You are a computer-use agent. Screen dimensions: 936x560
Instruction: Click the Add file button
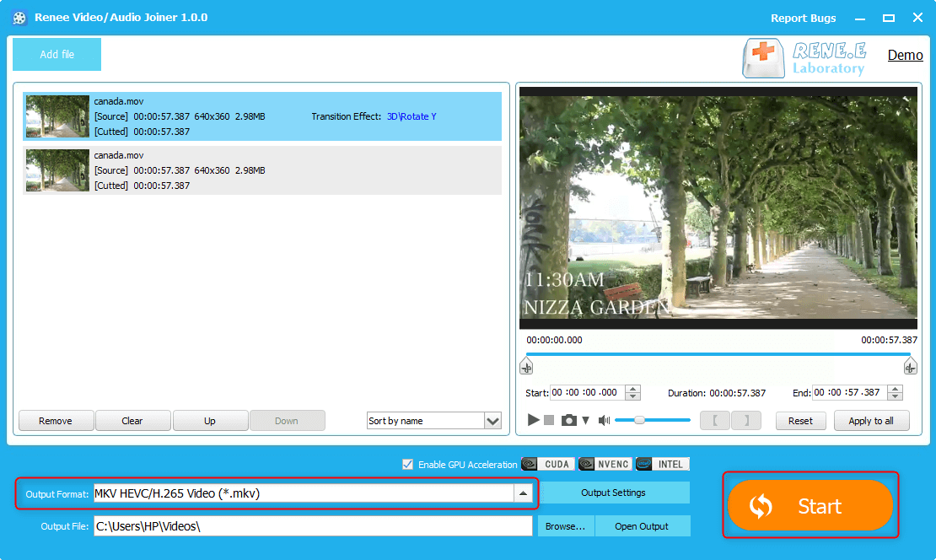[x=56, y=54]
